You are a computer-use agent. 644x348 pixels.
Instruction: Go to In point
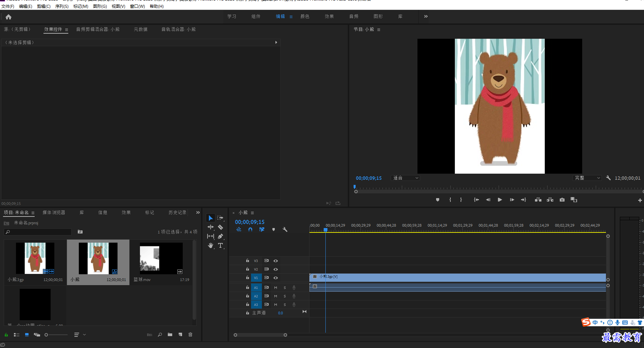[476, 200]
